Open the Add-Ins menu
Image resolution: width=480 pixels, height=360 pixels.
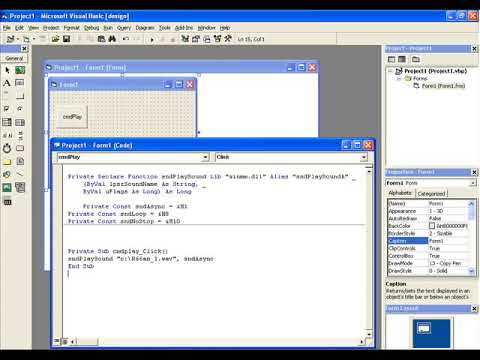click(x=184, y=28)
